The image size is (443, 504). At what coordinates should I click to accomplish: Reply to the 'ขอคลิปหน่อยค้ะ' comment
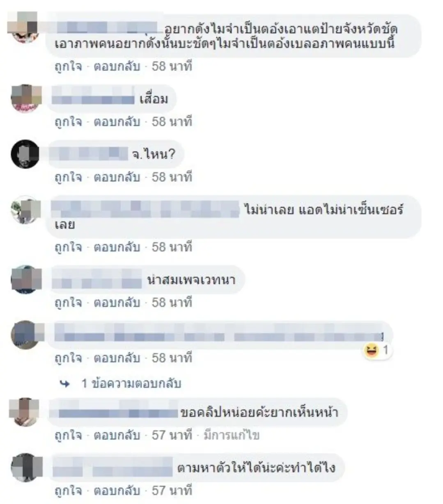coord(117,435)
